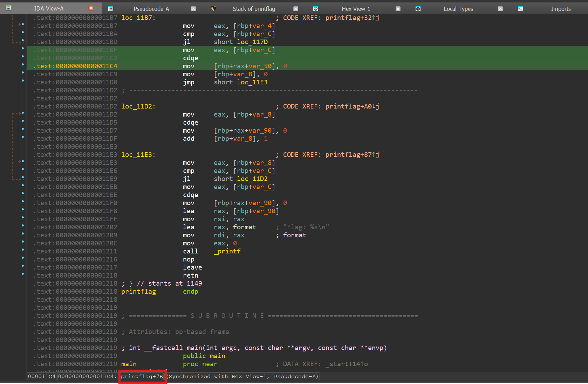
Task: Close the IDA View-A tab
Action: pyautogui.click(x=91, y=8)
